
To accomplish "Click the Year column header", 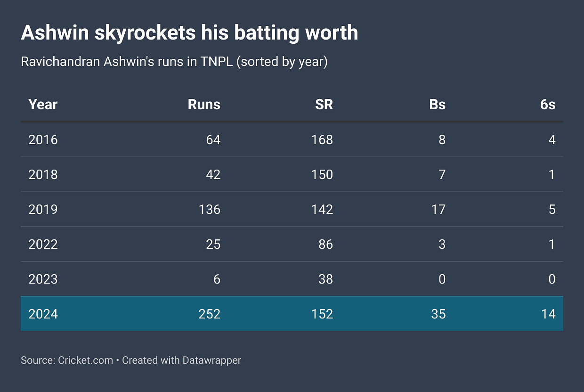I will pyautogui.click(x=43, y=104).
